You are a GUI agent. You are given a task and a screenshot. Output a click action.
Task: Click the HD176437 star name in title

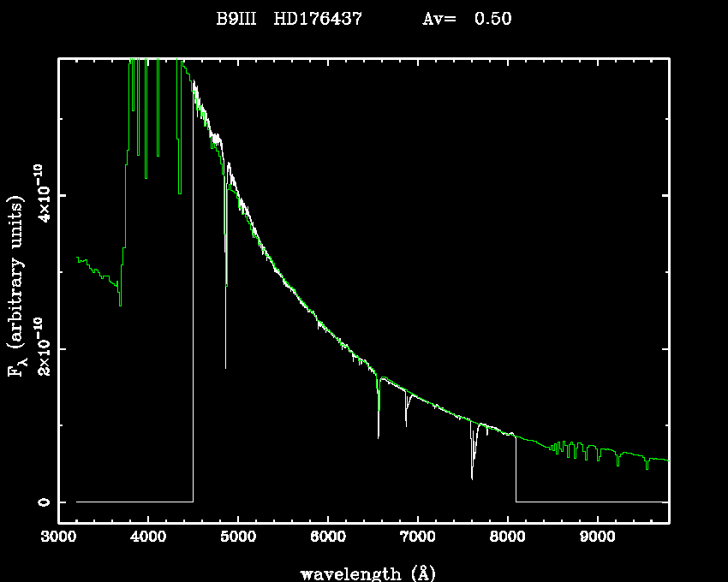[x=318, y=19]
